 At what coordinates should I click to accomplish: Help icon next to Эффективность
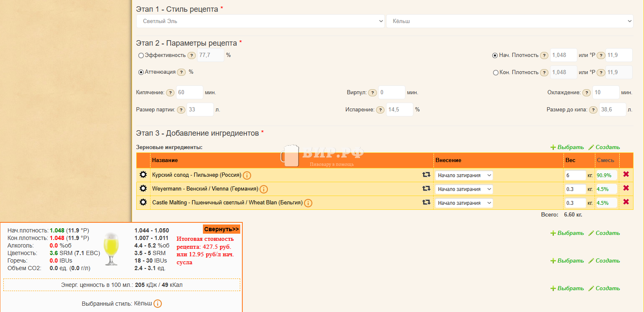[191, 55]
